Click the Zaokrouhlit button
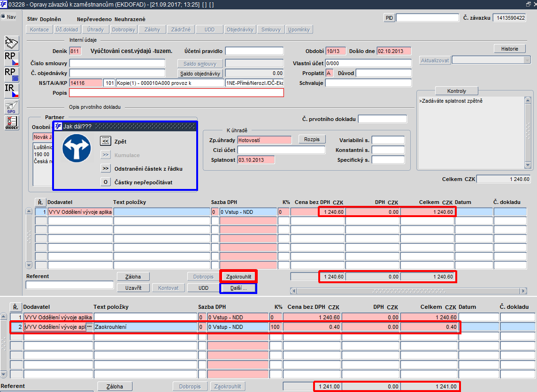 coord(238,276)
